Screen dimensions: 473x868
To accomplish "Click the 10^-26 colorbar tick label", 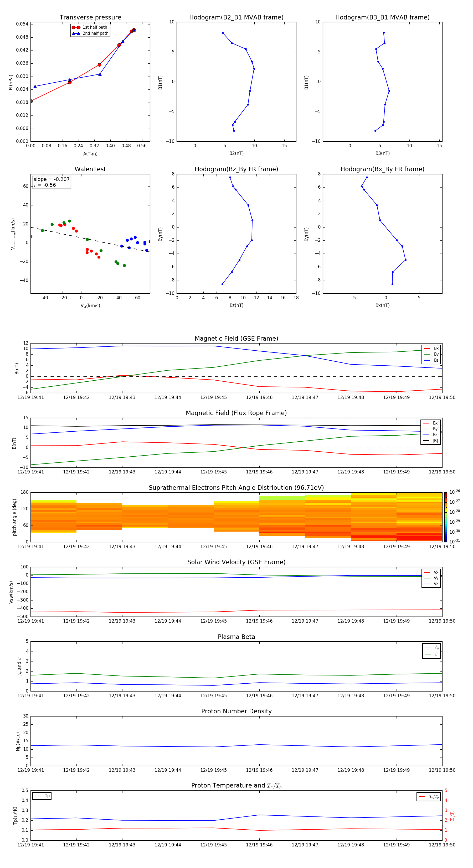I will pos(455,492).
